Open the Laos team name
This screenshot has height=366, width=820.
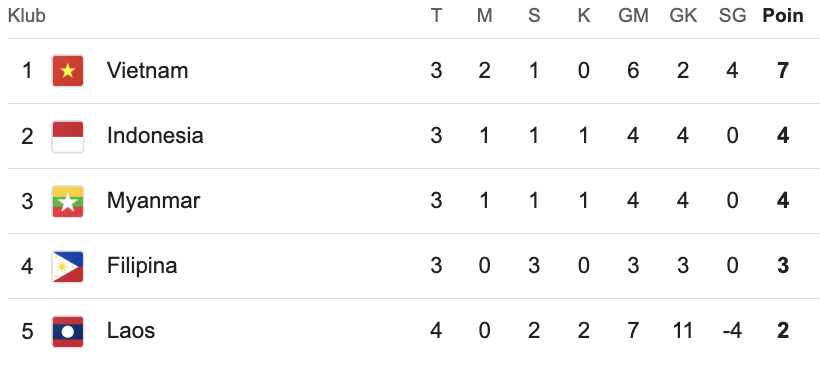pyautogui.click(x=131, y=331)
